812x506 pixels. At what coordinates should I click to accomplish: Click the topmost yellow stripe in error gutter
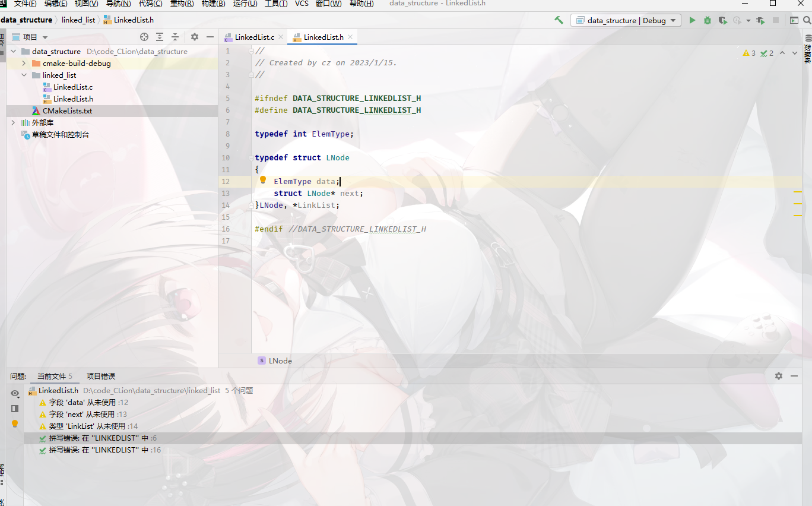798,192
